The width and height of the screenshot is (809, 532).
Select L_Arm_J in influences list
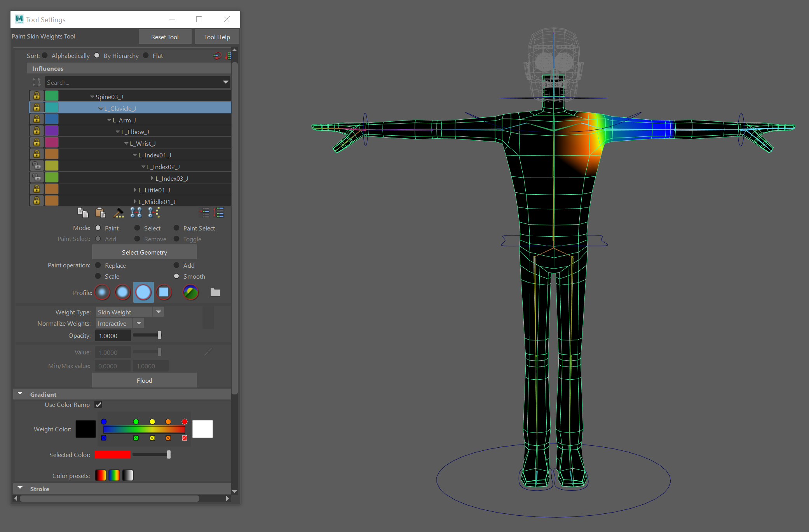click(x=124, y=120)
